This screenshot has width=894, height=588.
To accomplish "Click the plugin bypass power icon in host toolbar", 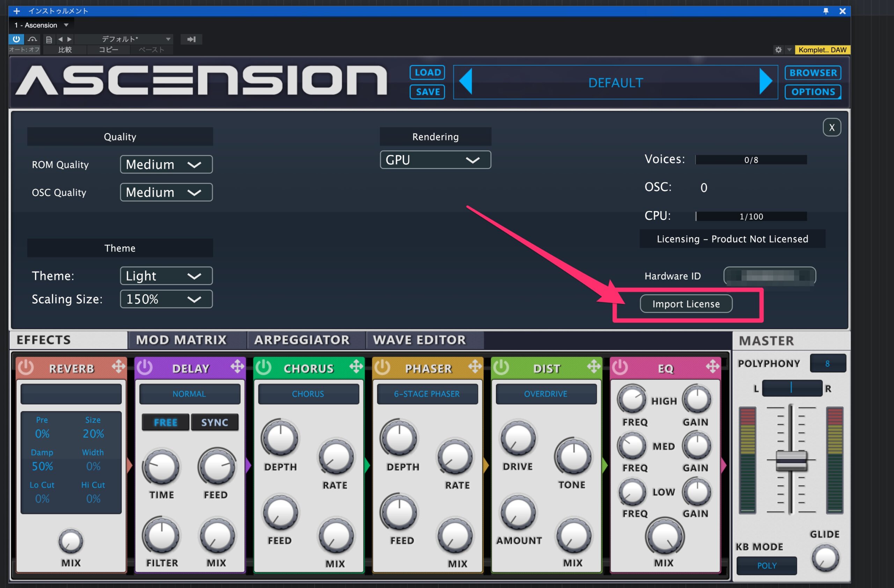I will tap(16, 39).
